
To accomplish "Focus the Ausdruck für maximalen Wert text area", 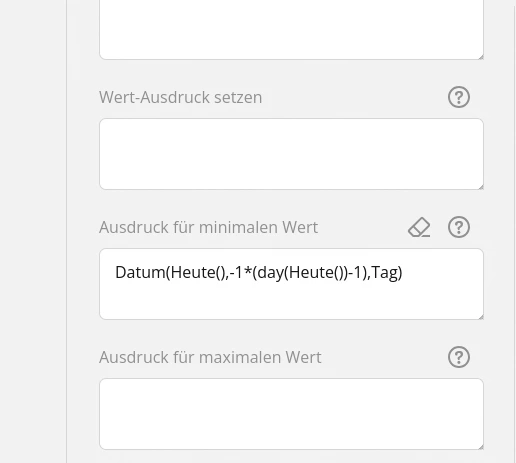I will [x=291, y=414].
